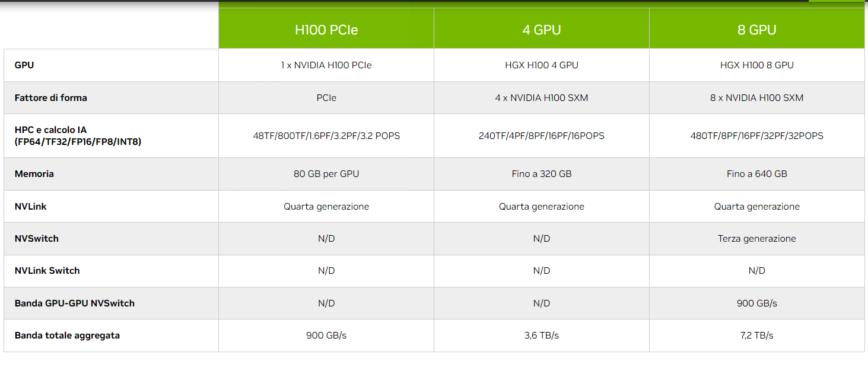Click the Fattore di forma row label
868x370 pixels.
(51, 97)
